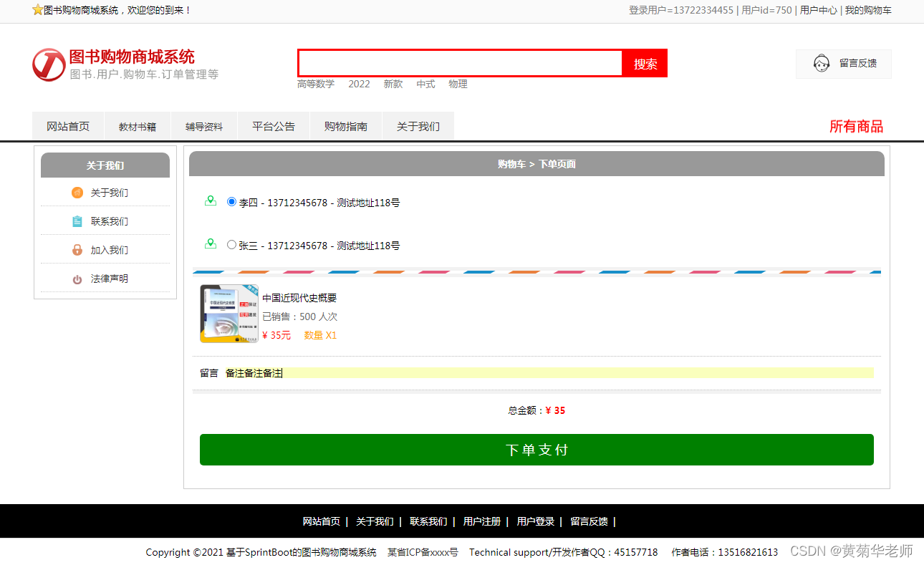This screenshot has width=924, height=565.
Task: Click the 登录用户=13722334455 text
Action: 681,10
